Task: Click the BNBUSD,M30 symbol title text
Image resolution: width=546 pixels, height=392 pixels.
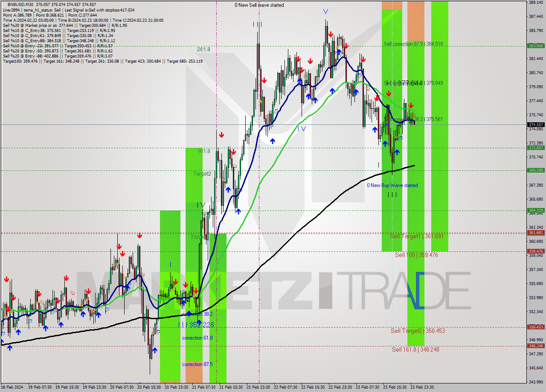Action: tap(20, 5)
